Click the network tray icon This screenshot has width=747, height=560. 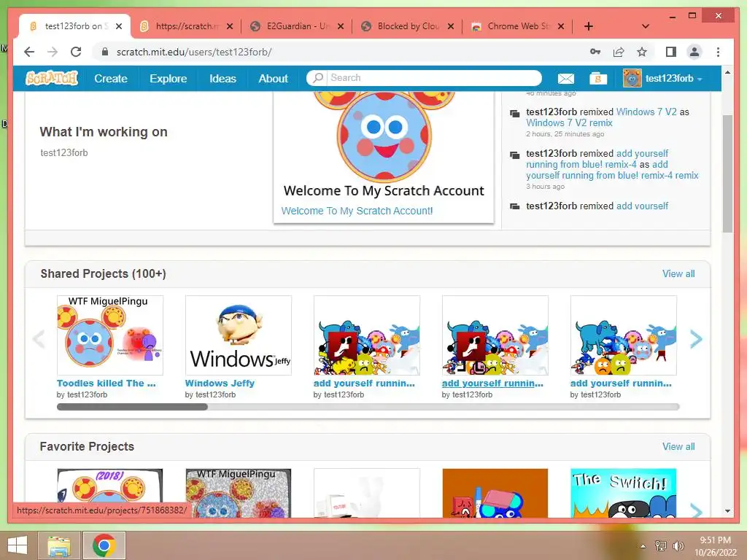pyautogui.click(x=661, y=546)
